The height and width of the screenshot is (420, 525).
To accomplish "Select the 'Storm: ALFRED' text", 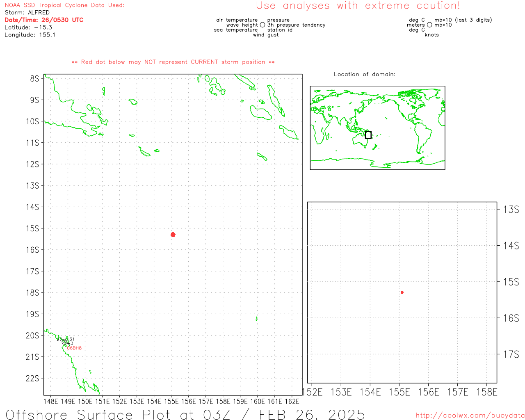I will [27, 13].
